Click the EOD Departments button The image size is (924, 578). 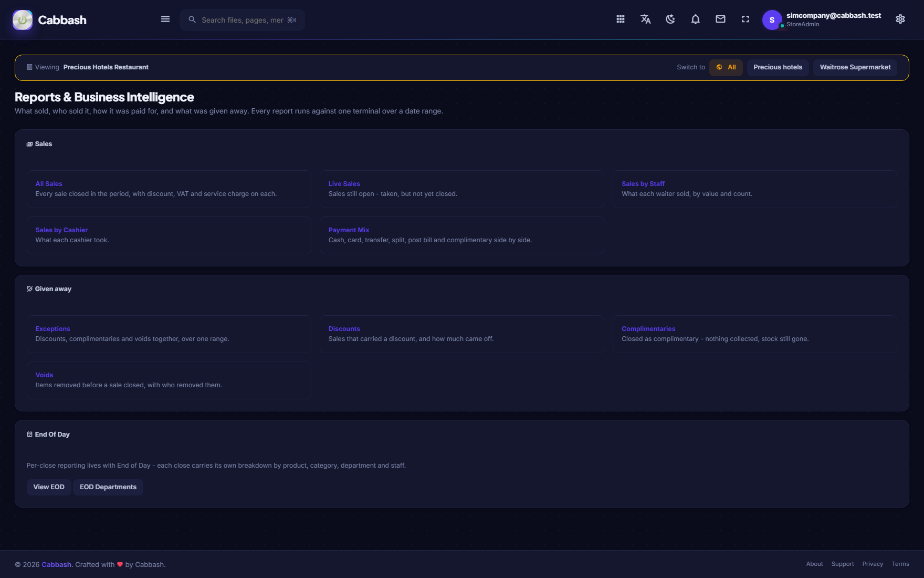coord(108,487)
